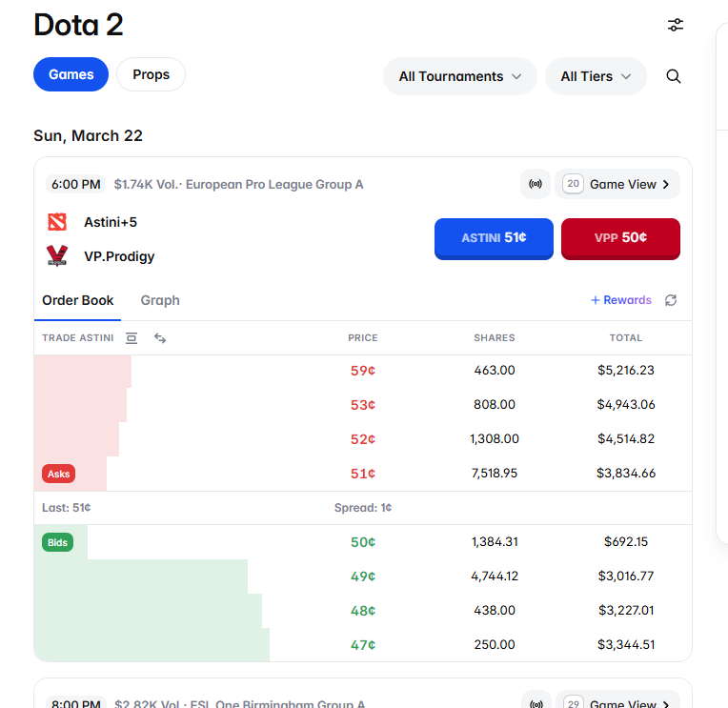Open the filter settings sliders icon

tap(675, 25)
